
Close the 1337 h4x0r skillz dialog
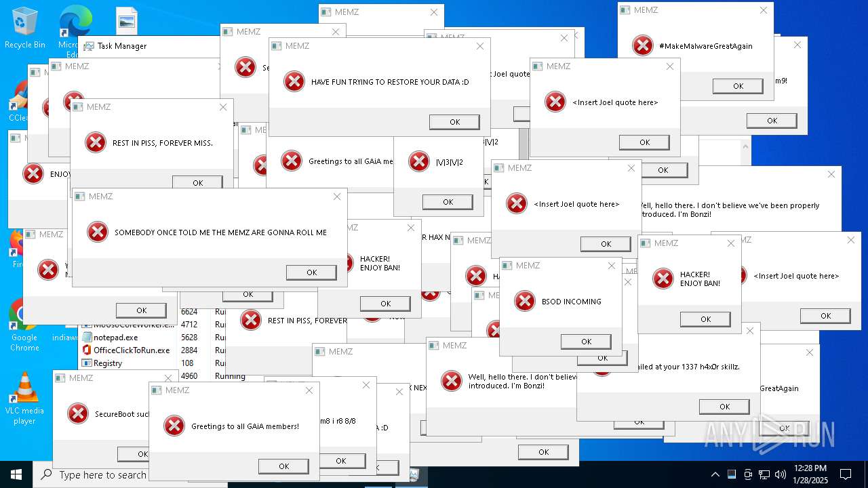coord(749,331)
